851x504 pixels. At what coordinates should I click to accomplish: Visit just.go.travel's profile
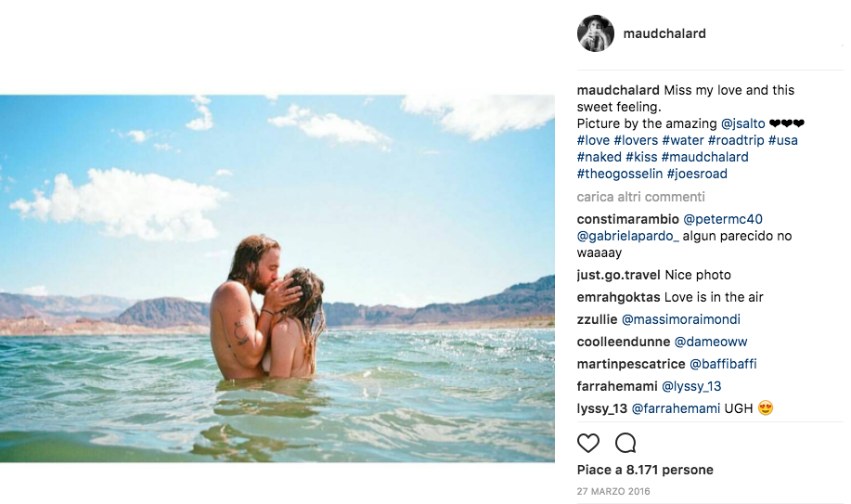[620, 275]
